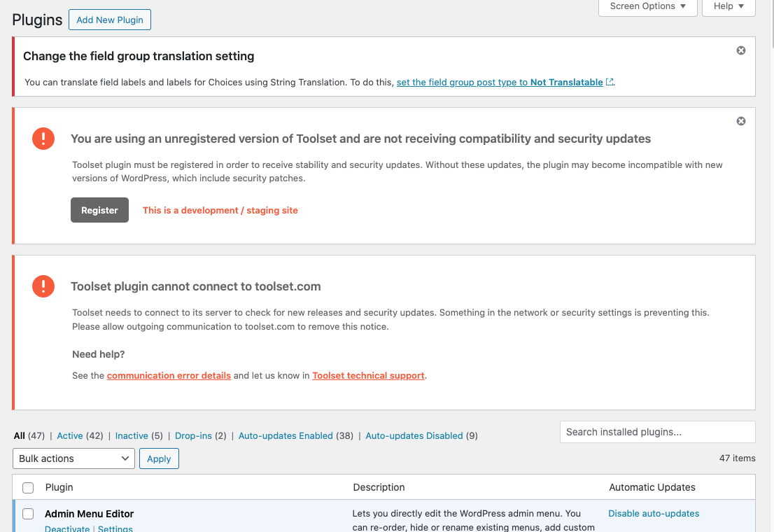Click 'Change the field group translation setting' heading

click(x=139, y=56)
